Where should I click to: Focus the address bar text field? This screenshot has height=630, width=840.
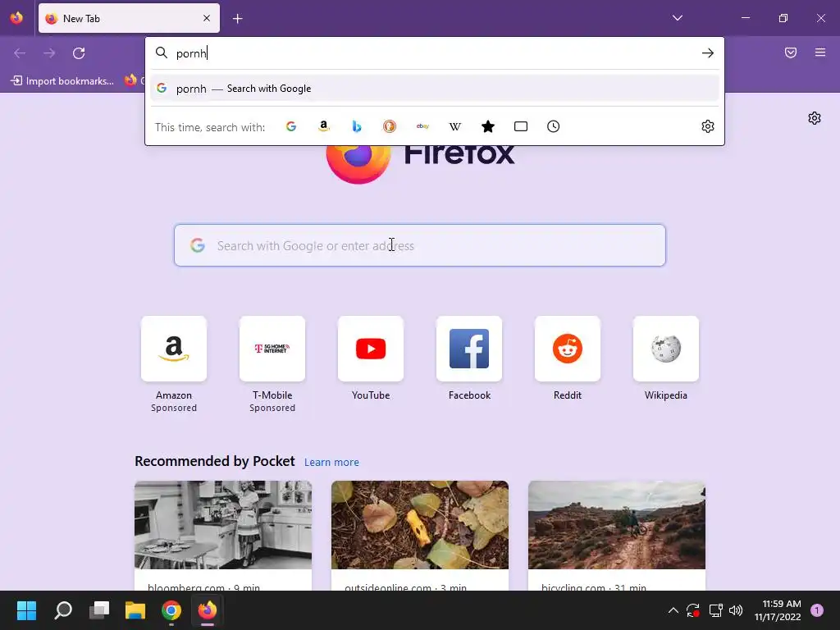pyautogui.click(x=434, y=53)
